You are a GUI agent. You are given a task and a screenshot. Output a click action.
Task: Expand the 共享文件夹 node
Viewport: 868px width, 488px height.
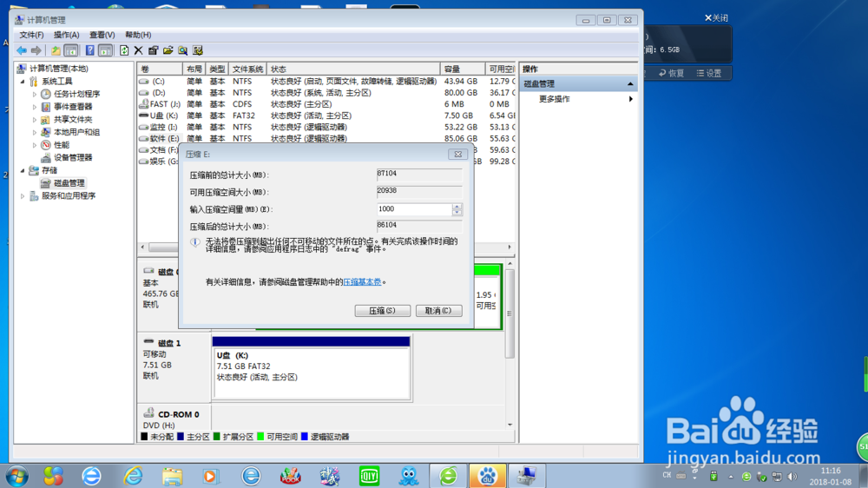click(35, 120)
